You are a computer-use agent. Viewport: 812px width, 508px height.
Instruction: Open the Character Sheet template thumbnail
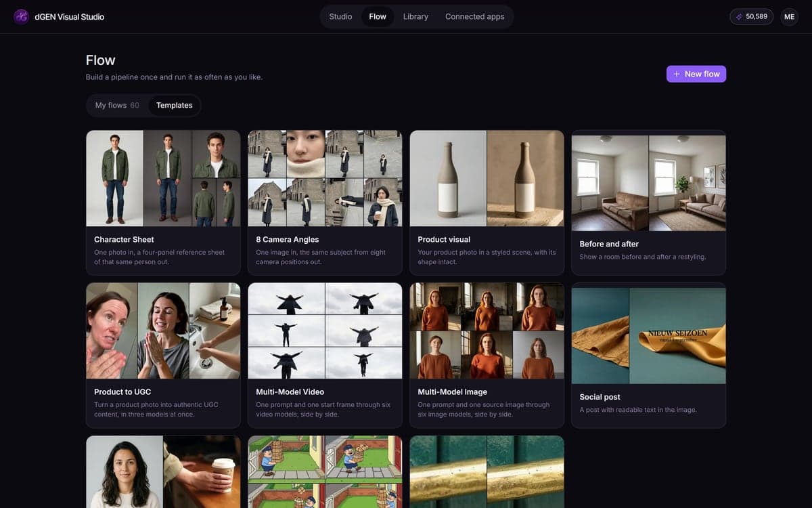pos(163,178)
